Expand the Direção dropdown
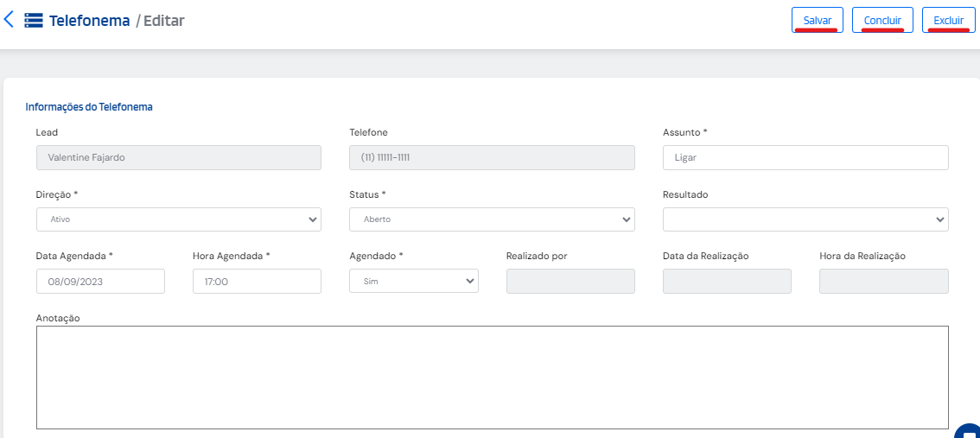980x438 pixels. 178,219
